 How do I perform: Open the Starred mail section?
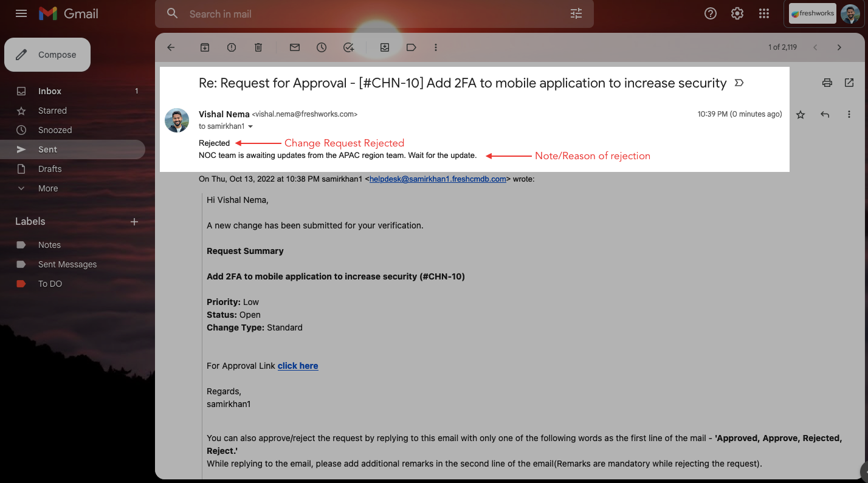click(51, 110)
